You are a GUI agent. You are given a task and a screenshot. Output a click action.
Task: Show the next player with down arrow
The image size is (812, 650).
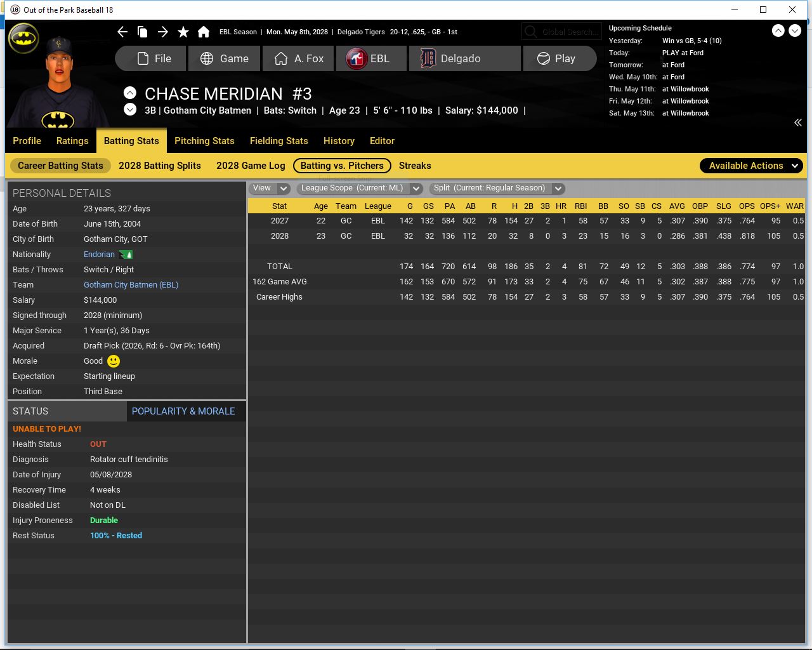[x=130, y=109]
